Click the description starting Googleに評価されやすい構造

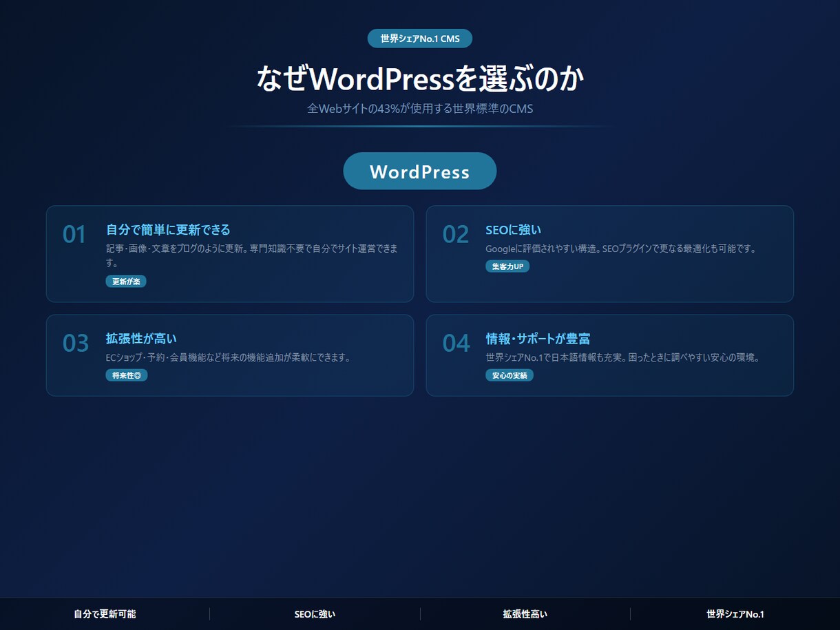[621, 249]
